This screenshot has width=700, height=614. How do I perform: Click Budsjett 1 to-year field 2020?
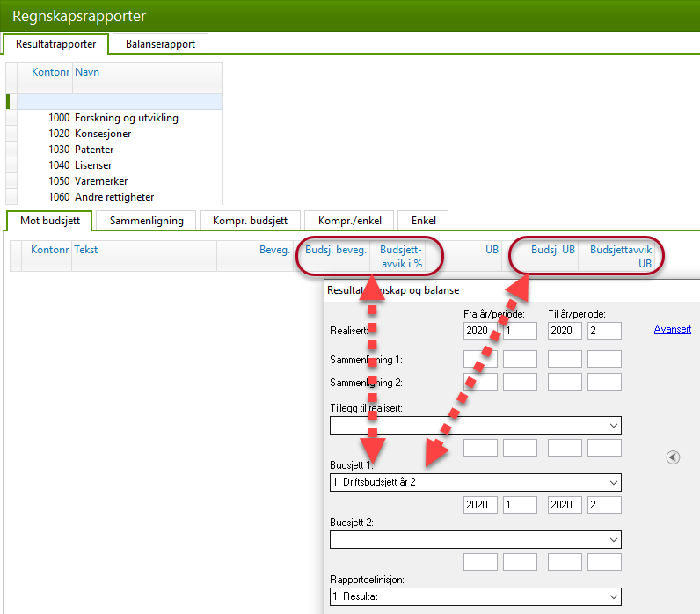(x=565, y=505)
